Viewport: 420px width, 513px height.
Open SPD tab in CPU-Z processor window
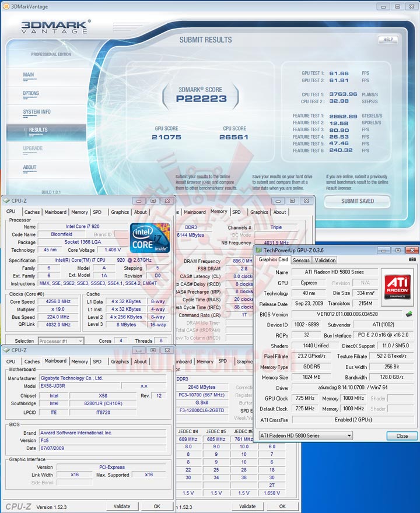97,212
